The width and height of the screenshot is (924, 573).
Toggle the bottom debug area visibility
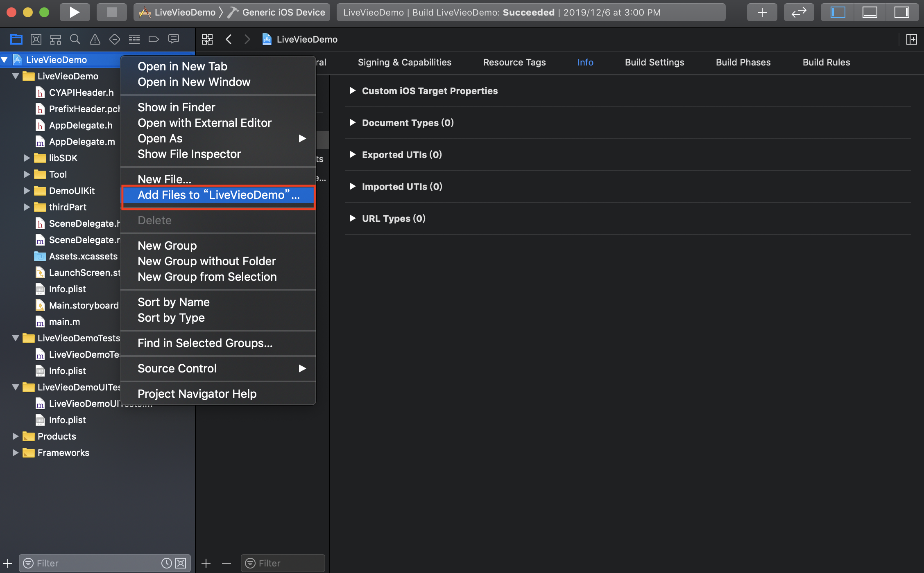coord(870,12)
